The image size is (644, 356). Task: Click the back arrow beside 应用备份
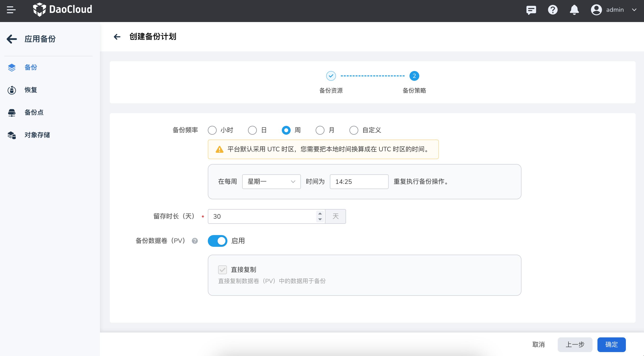(x=12, y=39)
